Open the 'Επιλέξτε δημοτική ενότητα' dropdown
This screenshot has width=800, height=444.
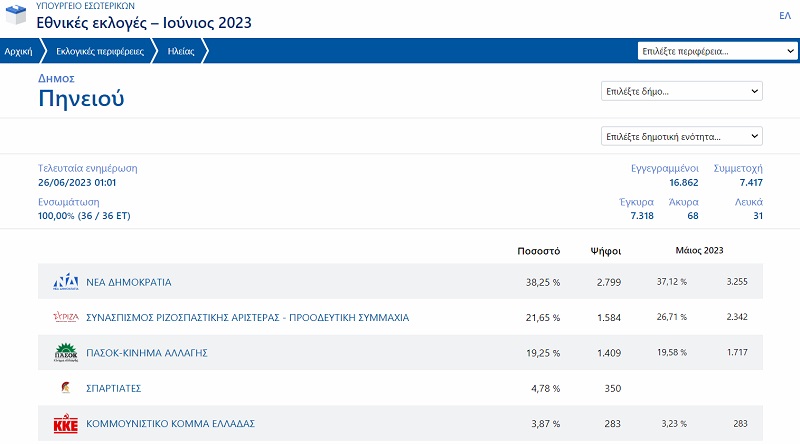click(x=682, y=136)
